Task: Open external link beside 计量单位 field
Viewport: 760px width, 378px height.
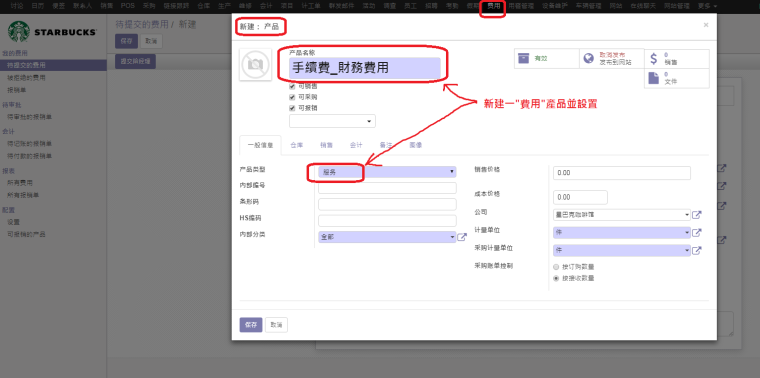Action: pyautogui.click(x=697, y=233)
